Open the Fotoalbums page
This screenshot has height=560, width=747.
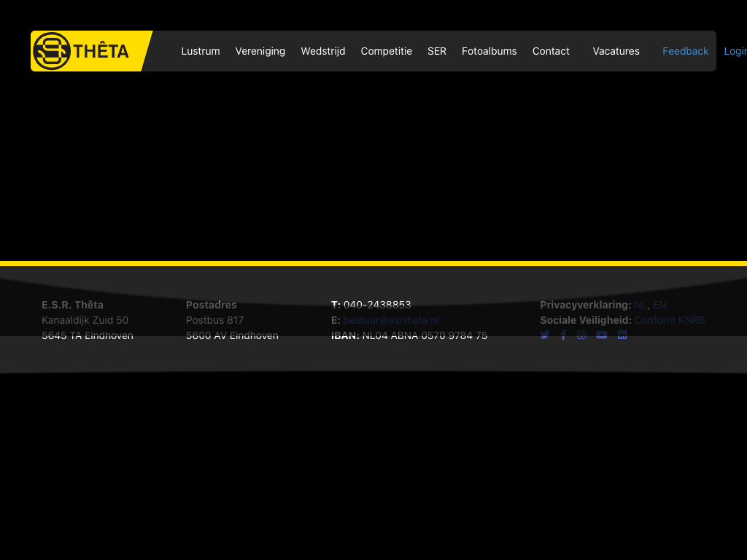click(489, 51)
